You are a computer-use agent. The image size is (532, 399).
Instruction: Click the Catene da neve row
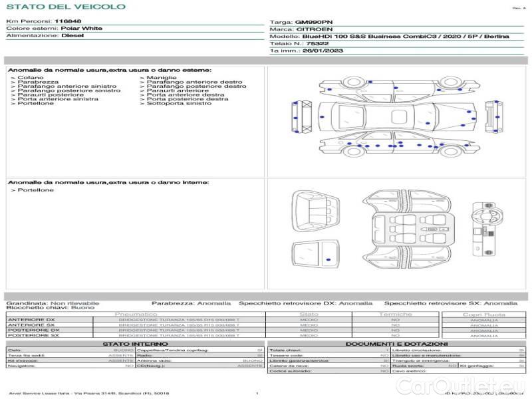pos(329,366)
